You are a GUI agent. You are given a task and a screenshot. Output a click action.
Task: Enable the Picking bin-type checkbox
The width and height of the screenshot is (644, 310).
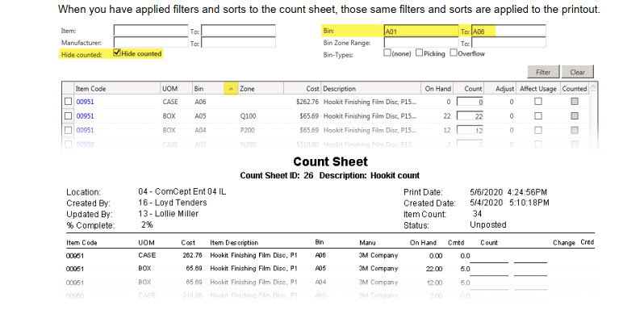420,52
